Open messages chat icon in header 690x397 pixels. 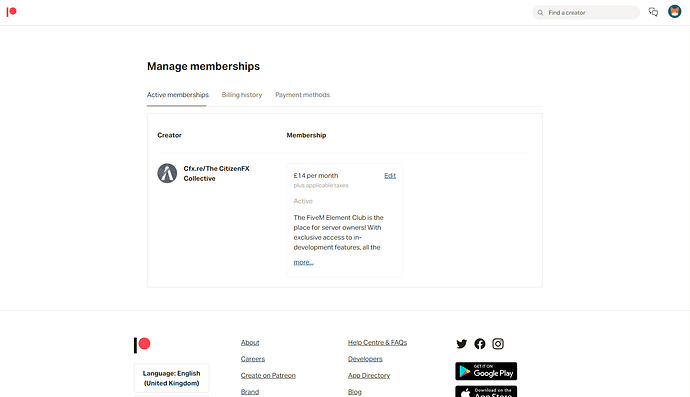click(x=653, y=12)
